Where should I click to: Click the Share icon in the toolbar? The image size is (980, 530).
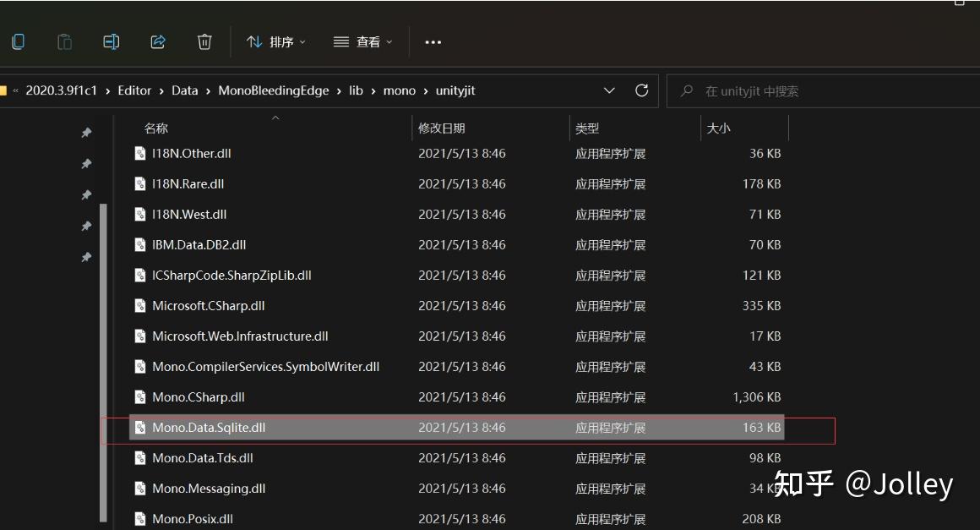click(158, 41)
